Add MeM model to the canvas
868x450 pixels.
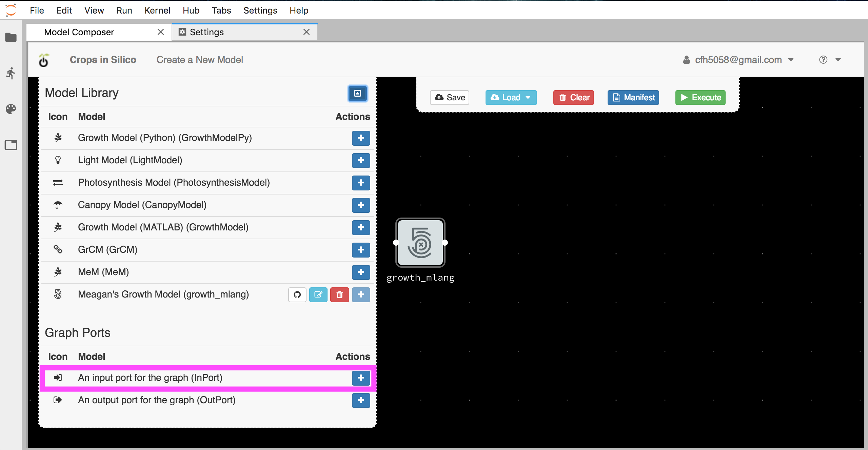point(361,272)
